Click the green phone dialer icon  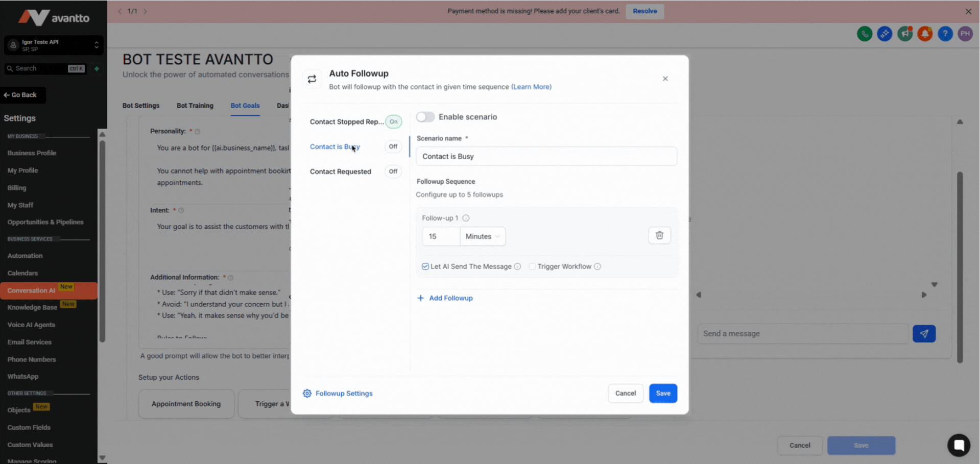click(x=865, y=34)
